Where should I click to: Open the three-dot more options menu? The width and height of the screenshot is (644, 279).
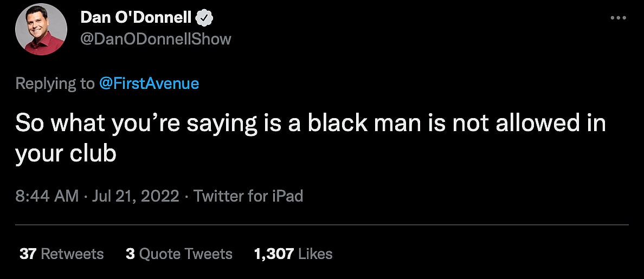(x=618, y=18)
